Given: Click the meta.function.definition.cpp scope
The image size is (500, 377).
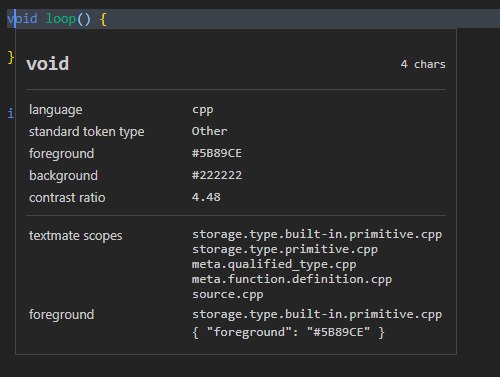Looking at the screenshot, I should (292, 279).
